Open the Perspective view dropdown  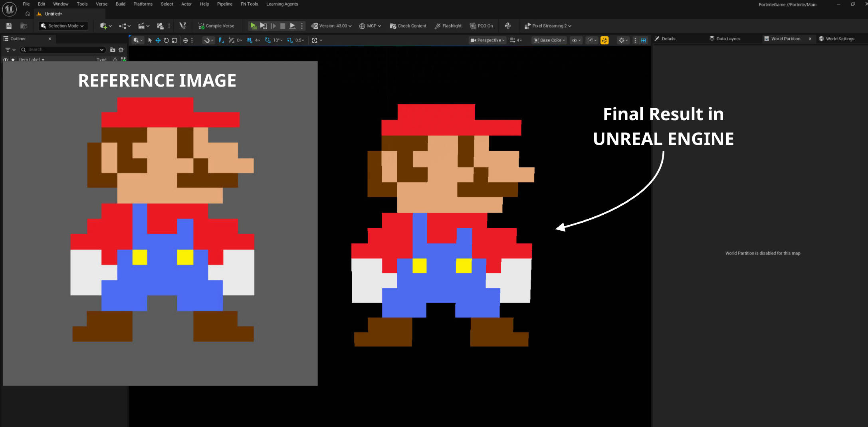point(488,40)
